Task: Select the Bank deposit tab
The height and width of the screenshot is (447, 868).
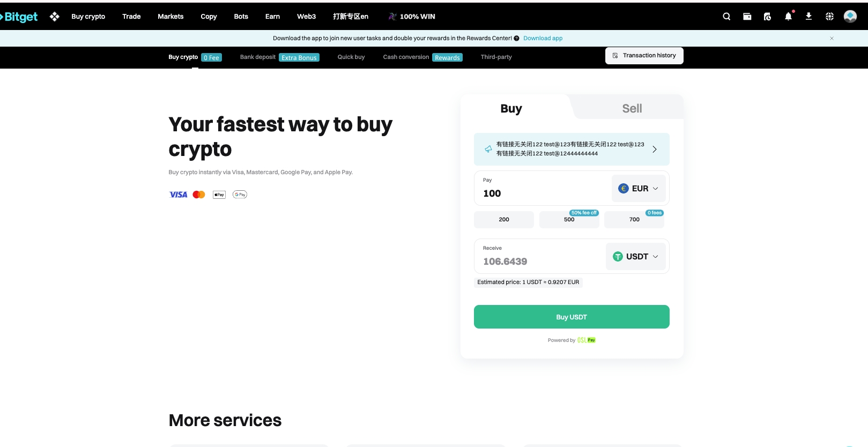Action: point(279,57)
